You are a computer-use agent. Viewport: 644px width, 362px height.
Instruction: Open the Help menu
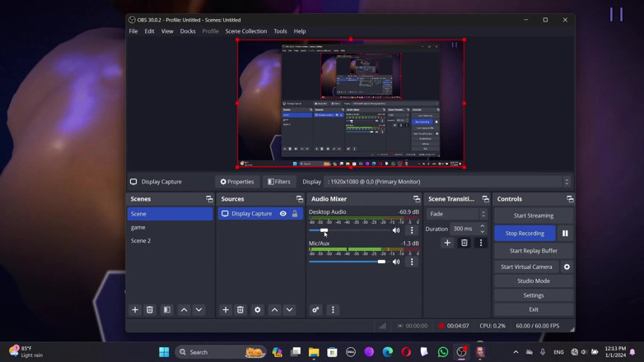pos(300,31)
